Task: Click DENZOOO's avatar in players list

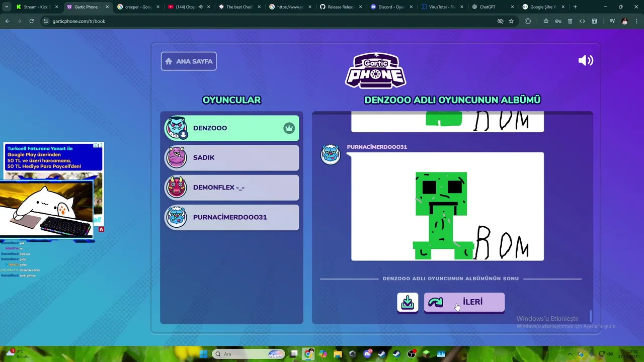Action: pos(177,128)
